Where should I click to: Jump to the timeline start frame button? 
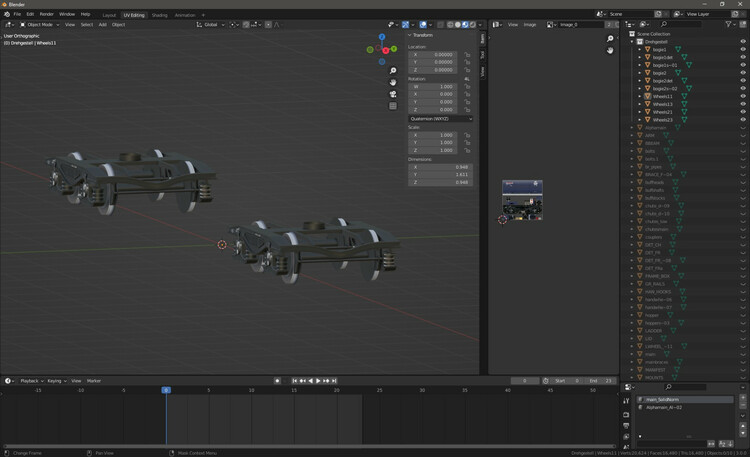295,381
